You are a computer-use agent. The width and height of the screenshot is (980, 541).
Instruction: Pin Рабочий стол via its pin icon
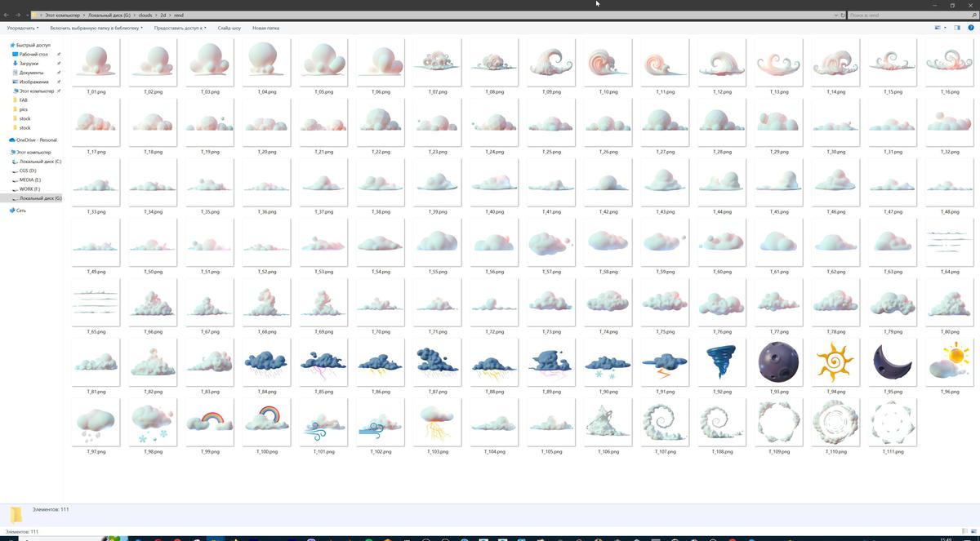57,54
